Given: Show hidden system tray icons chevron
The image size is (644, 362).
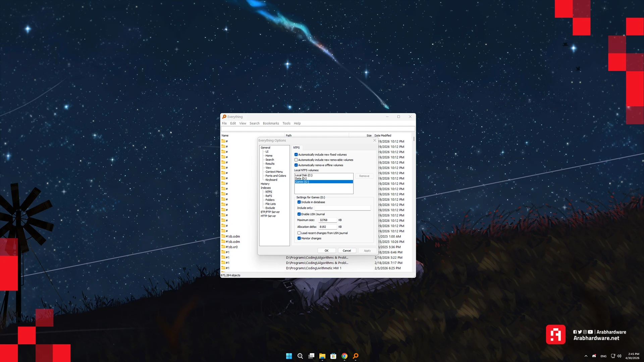Looking at the screenshot, I should coord(586,356).
